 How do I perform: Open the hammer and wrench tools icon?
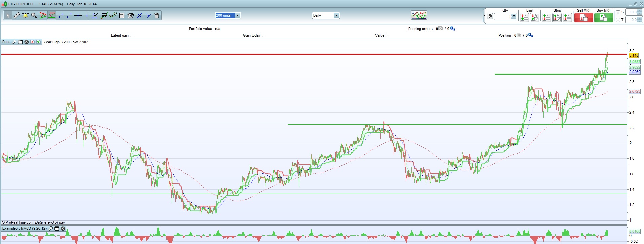click(x=130, y=15)
